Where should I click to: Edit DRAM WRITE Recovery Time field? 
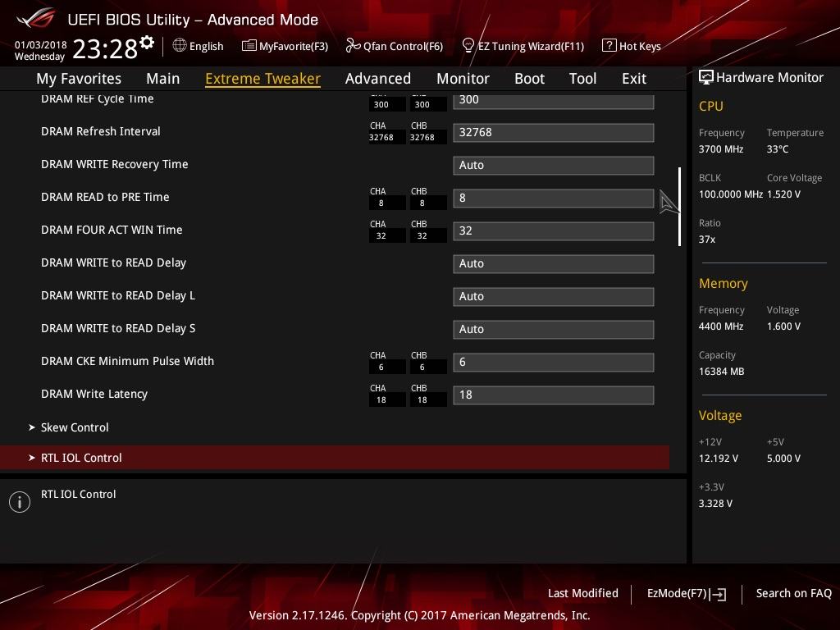554,165
